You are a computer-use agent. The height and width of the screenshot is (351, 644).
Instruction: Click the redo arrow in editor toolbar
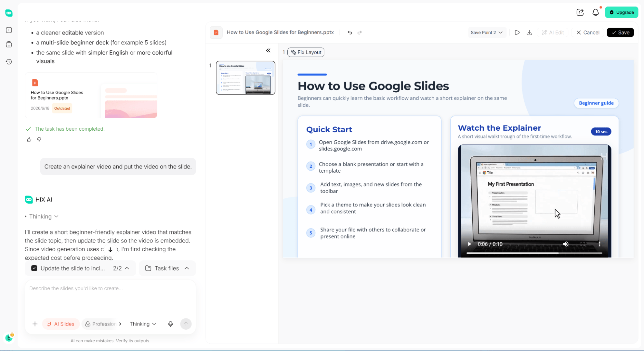[360, 33]
